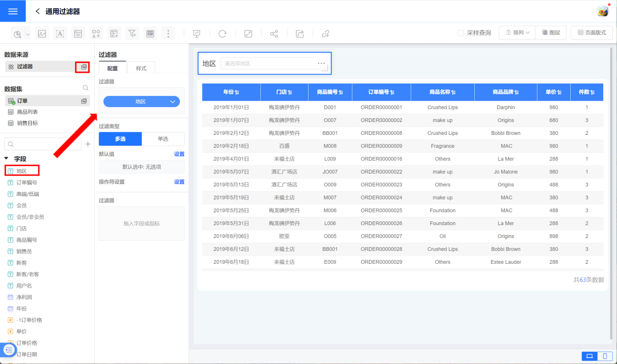Click the fullscreen expand icon
This screenshot has width=617, height=364.
pyautogui.click(x=248, y=34)
